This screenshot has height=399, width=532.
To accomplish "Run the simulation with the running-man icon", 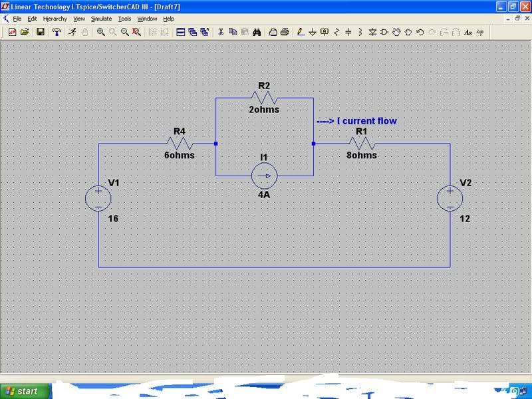I will [72, 32].
